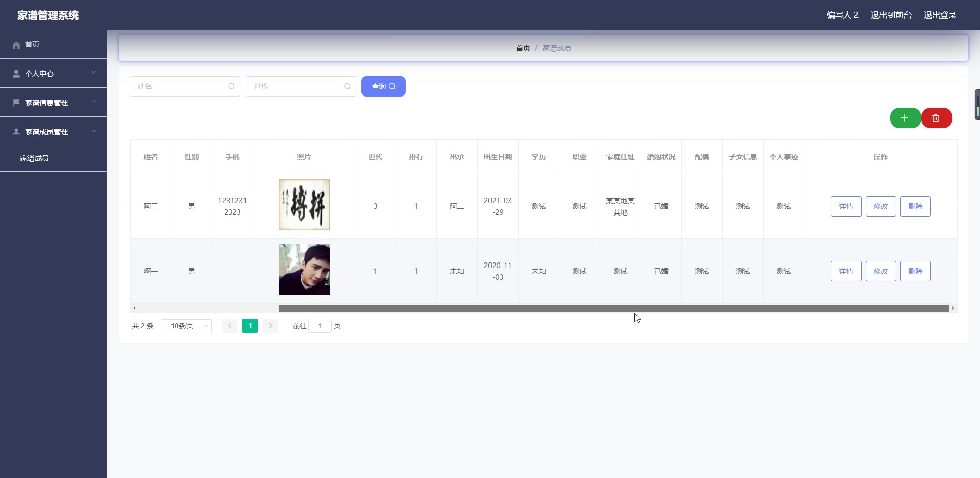Click the 查询 search button
The image size is (980, 478).
383,86
